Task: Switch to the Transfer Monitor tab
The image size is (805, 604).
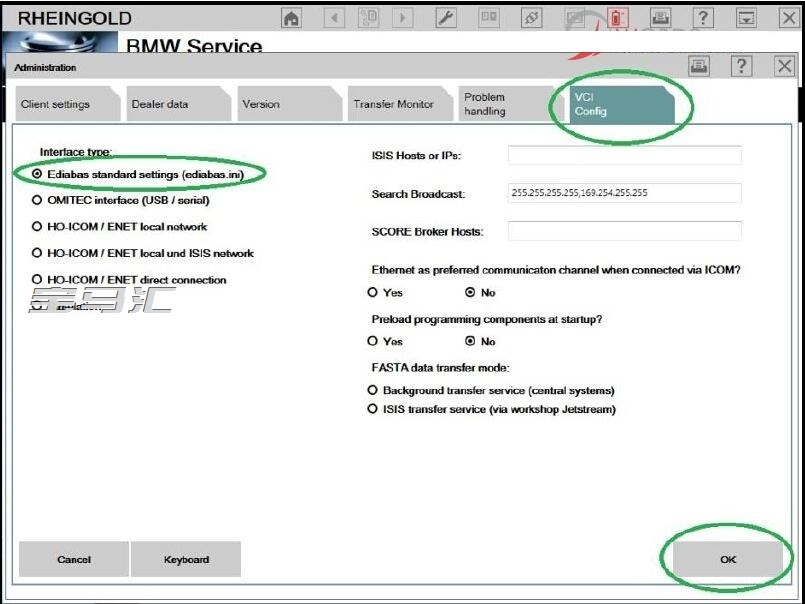Action: 400,104
